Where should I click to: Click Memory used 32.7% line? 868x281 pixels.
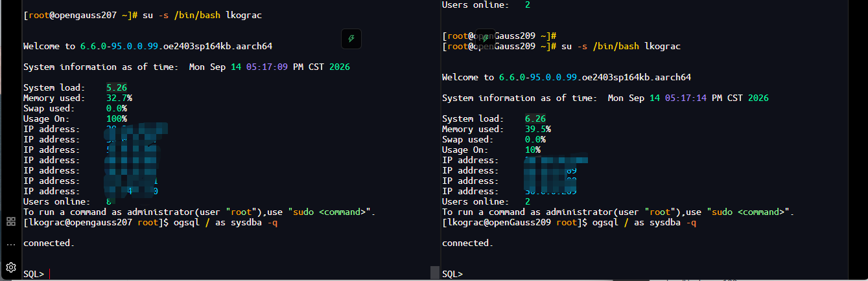coord(78,98)
